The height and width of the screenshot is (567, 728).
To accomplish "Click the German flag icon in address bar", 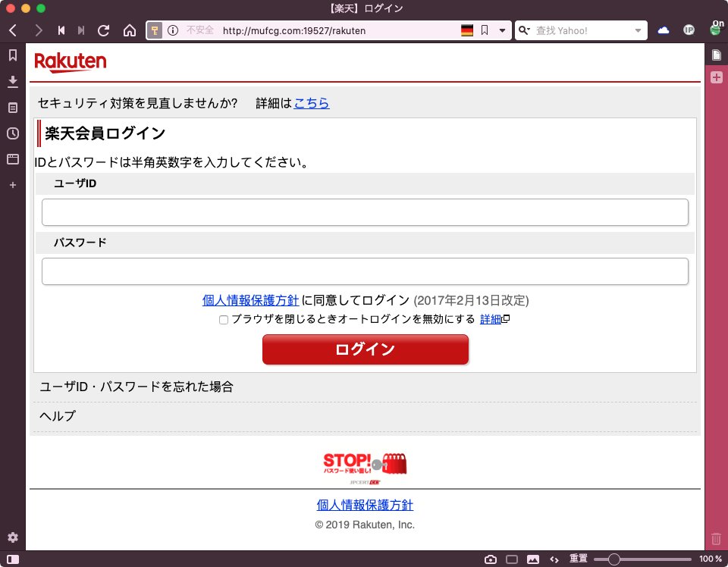I will pyautogui.click(x=467, y=30).
